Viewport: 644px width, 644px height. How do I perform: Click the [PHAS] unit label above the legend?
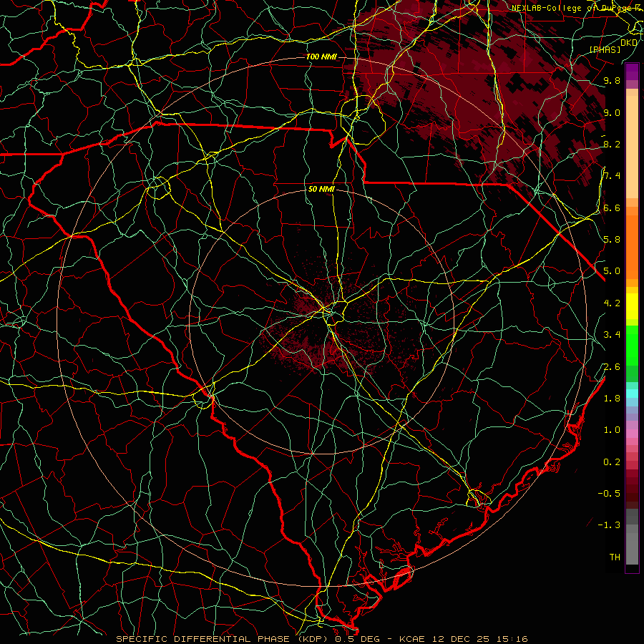(x=605, y=49)
